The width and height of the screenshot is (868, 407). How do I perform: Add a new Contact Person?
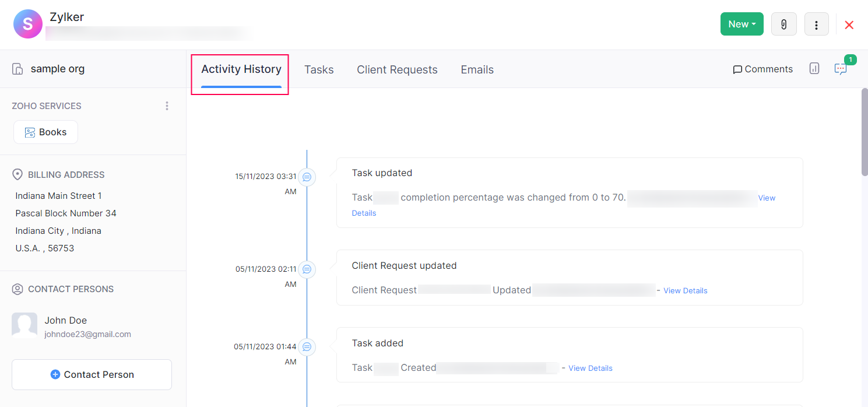coord(92,374)
